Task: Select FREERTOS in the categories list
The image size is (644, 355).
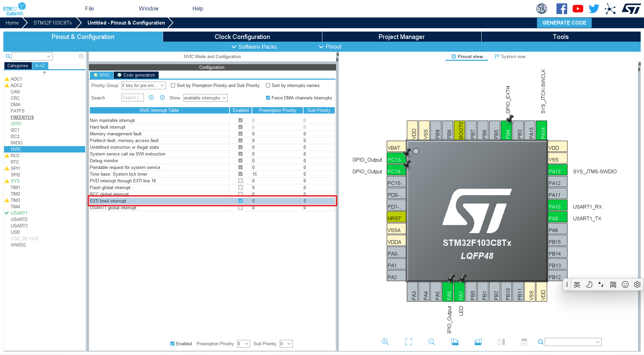Action: pos(22,117)
